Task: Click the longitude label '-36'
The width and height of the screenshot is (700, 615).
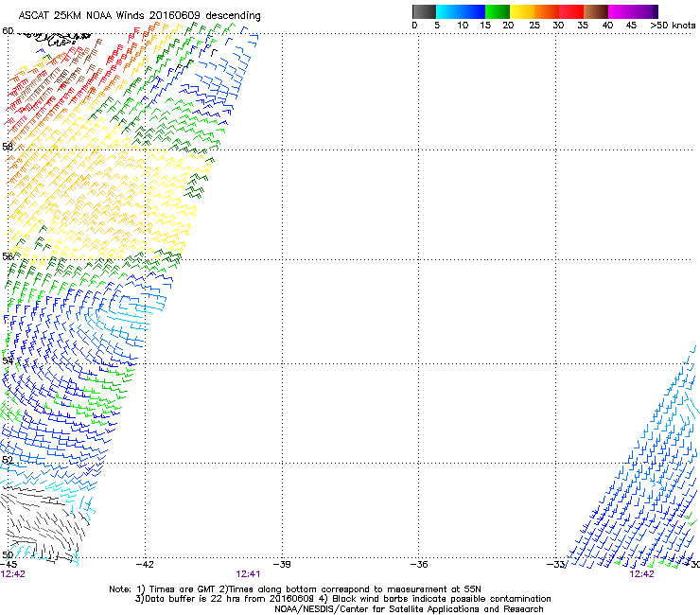Action: (419, 565)
